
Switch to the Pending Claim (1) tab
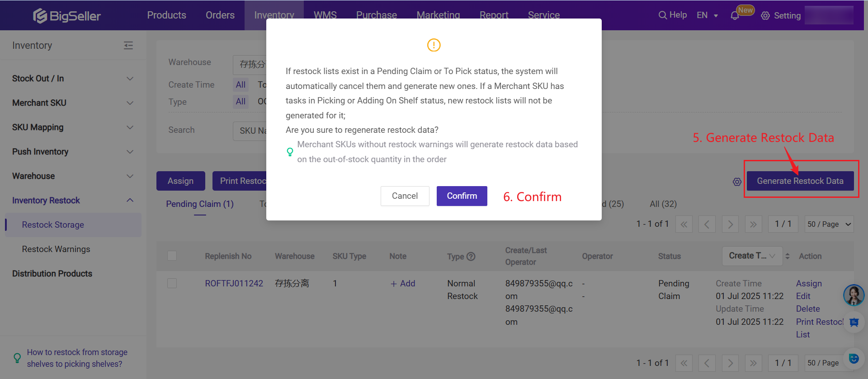(x=200, y=204)
